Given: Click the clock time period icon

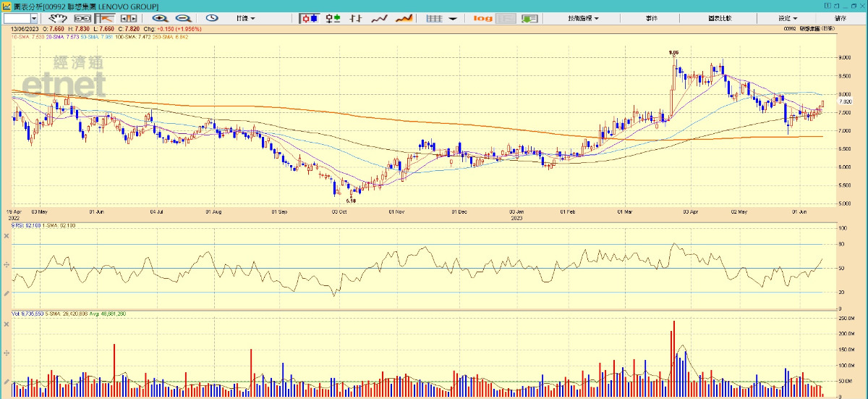Looking at the screenshot, I should [212, 18].
